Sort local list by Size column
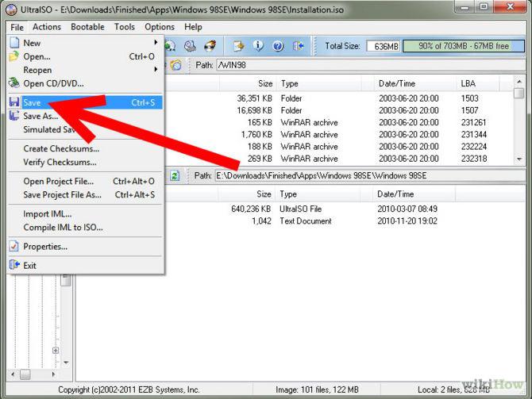This screenshot has width=532, height=399. coord(247,194)
